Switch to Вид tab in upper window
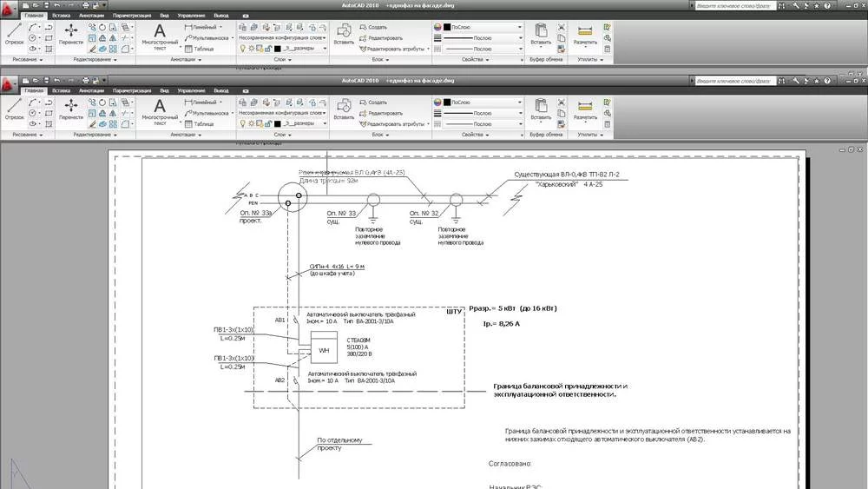 point(164,16)
